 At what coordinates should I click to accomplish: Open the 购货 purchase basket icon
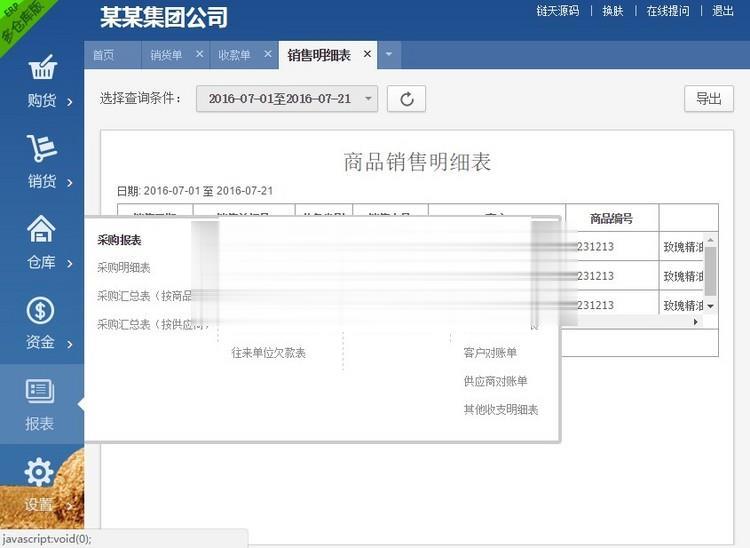(x=43, y=67)
